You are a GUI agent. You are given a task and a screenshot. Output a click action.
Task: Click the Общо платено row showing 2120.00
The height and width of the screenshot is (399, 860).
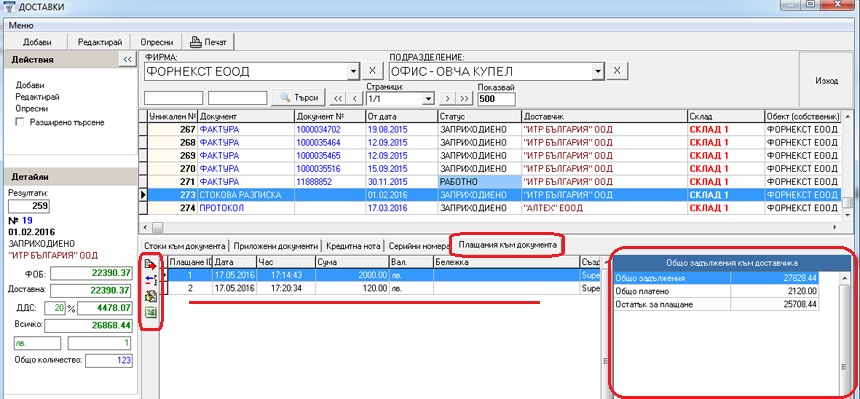[x=716, y=291]
